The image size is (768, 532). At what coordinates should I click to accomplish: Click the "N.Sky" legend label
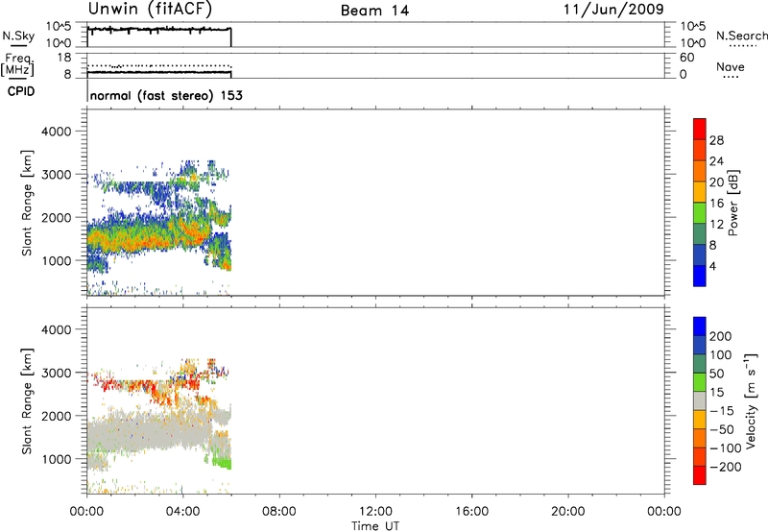click(18, 36)
